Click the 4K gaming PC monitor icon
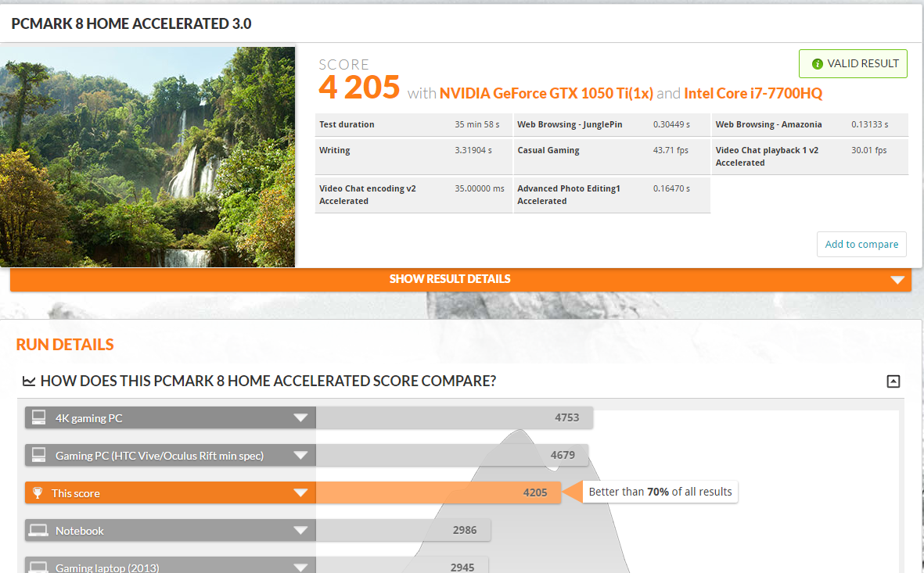 click(39, 417)
